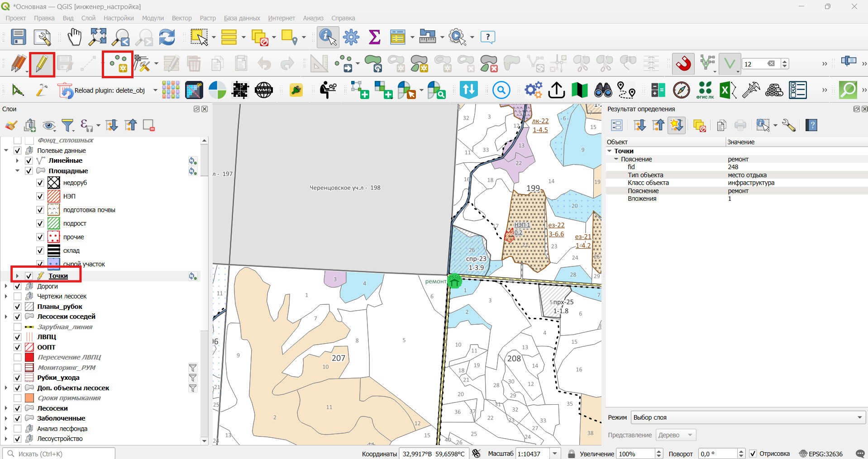Toggle editing with the pencil icon
Screen dimensions: 868x459
point(42,64)
